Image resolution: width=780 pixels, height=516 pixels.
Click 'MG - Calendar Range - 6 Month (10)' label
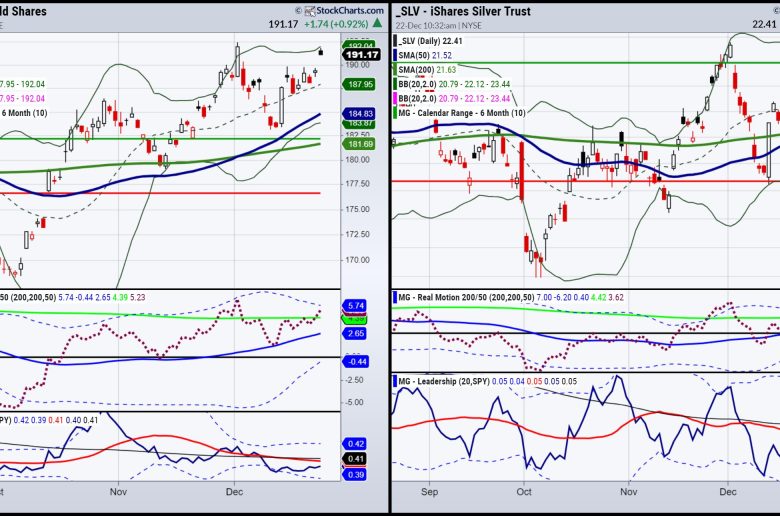pyautogui.click(x=462, y=113)
